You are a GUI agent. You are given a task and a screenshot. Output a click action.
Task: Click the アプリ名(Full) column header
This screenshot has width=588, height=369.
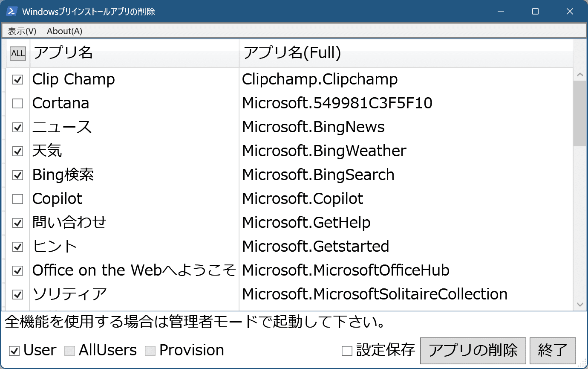(x=406, y=53)
